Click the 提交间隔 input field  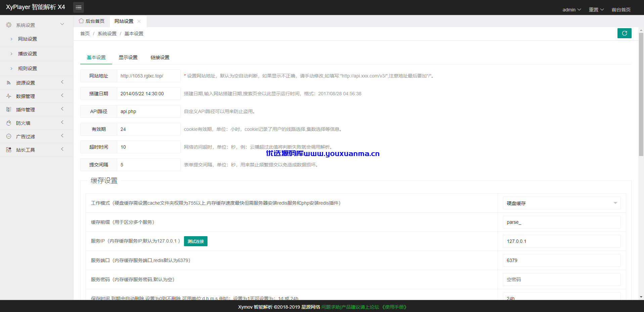tap(148, 165)
